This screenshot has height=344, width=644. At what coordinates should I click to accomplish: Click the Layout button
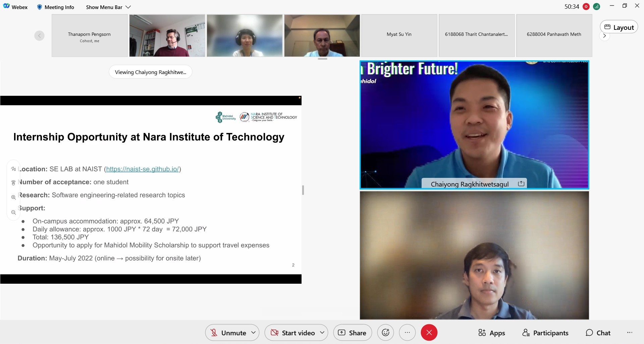point(619,27)
